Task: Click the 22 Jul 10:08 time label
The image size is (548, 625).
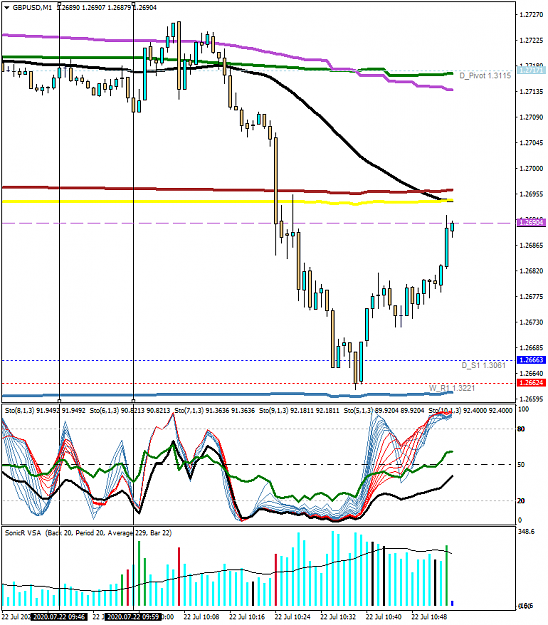Action: pos(201,617)
